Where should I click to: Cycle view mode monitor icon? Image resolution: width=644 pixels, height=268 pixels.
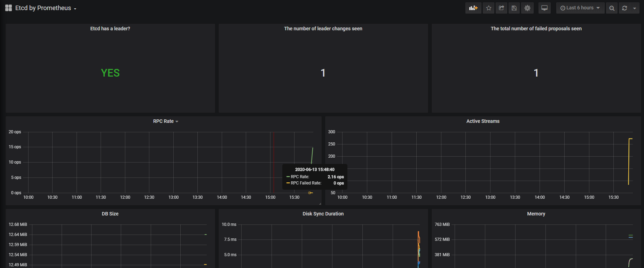[x=544, y=8]
